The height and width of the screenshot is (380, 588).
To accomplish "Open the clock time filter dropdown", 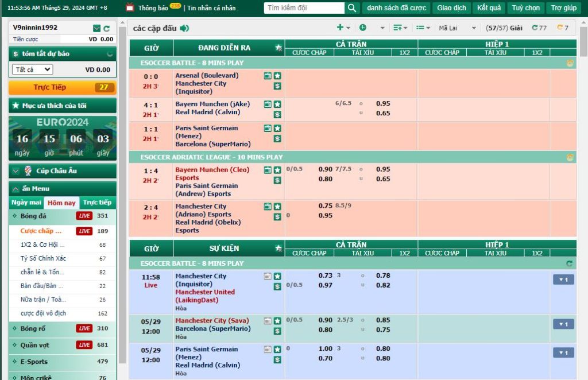I will [x=372, y=28].
